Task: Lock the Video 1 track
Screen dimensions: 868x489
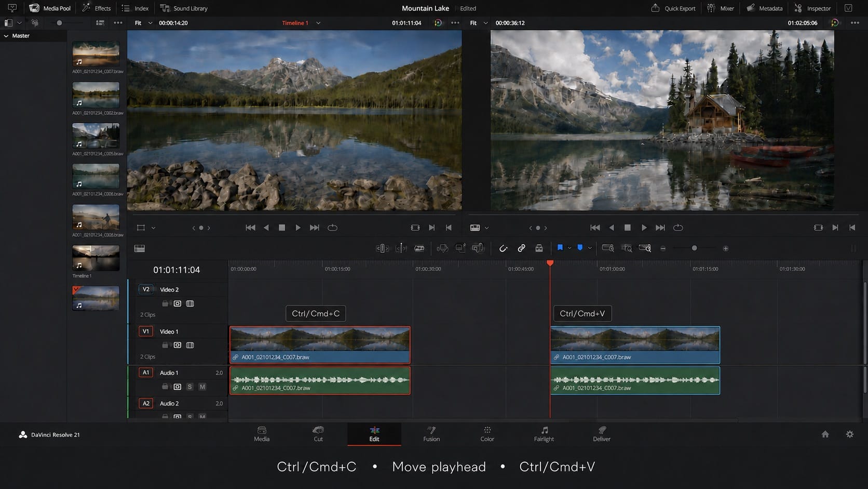Action: pos(165,345)
